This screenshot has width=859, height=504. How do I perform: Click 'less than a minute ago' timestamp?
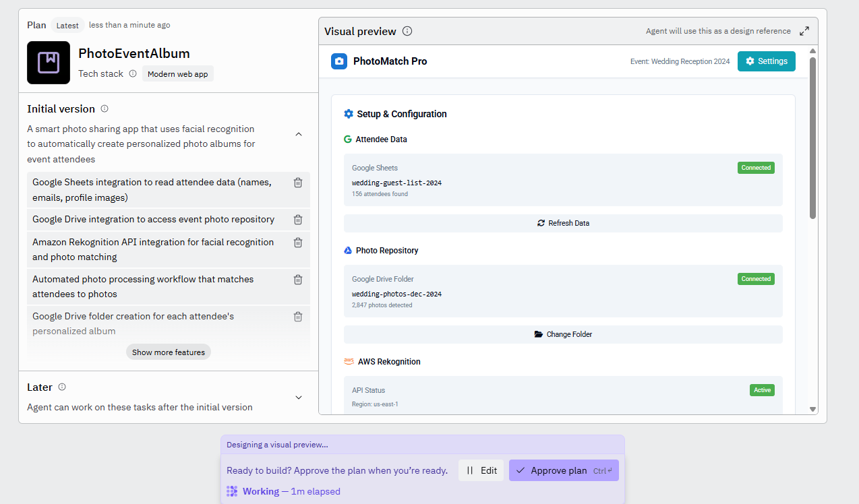click(129, 25)
